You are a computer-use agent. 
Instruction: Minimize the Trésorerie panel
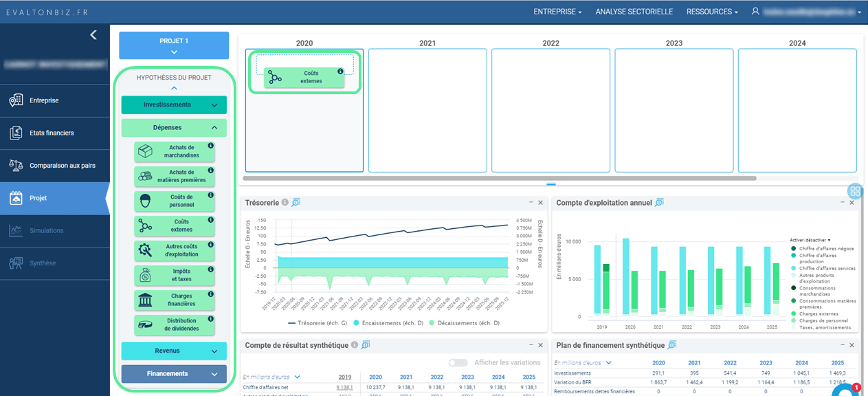[x=531, y=203]
